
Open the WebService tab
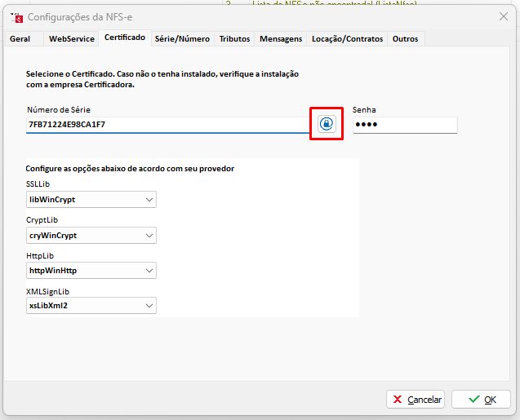[x=71, y=39]
